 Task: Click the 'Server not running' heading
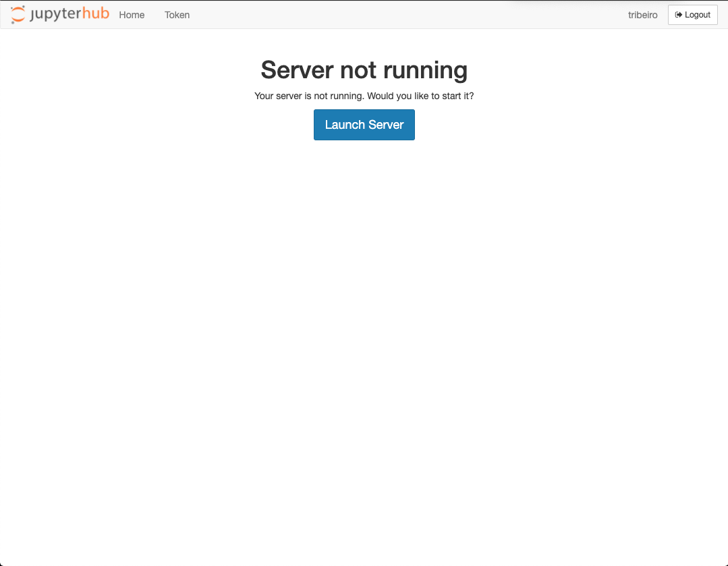point(364,69)
